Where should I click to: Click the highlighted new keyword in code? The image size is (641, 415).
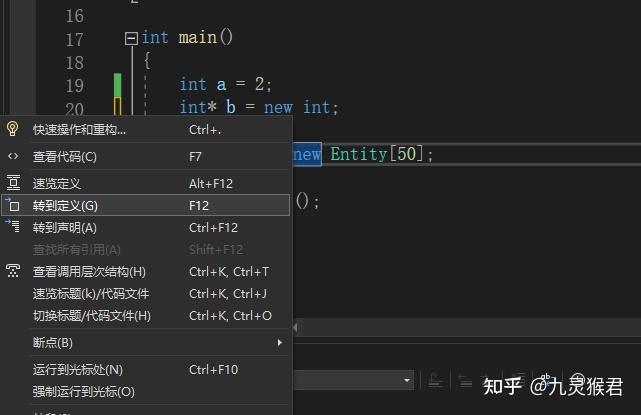point(307,155)
